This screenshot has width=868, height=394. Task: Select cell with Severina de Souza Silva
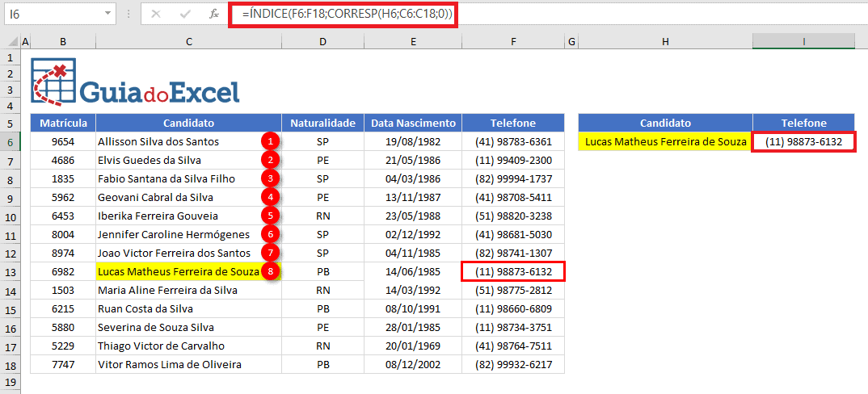pos(189,327)
